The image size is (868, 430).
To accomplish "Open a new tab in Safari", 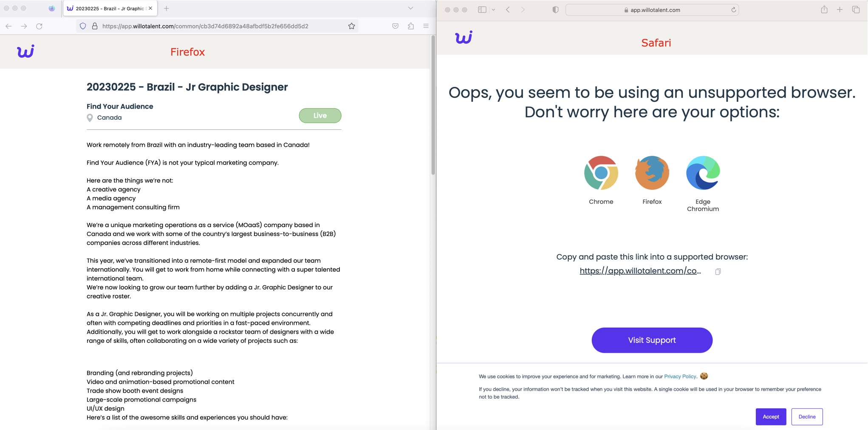I will pos(840,9).
